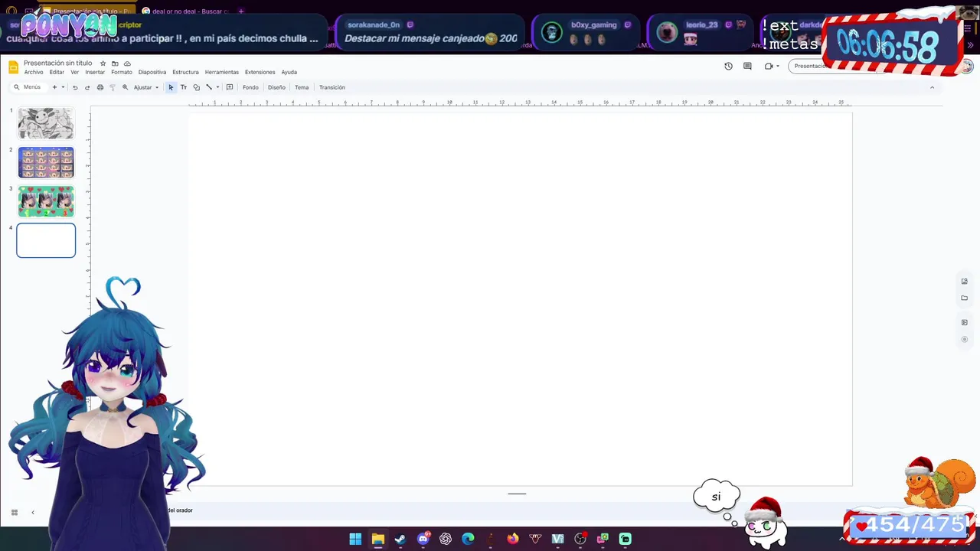Open the version history icon
Viewport: 980px width, 551px height.
pyautogui.click(x=728, y=66)
